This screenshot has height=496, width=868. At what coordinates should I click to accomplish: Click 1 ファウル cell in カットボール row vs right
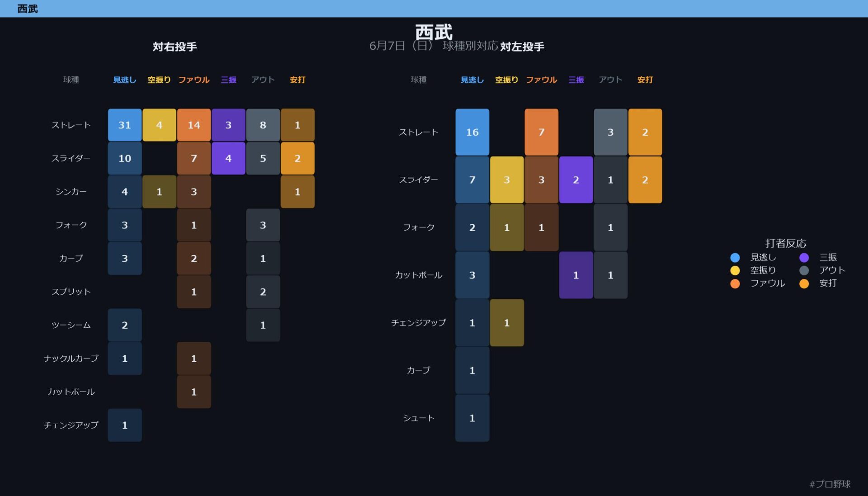(x=194, y=392)
